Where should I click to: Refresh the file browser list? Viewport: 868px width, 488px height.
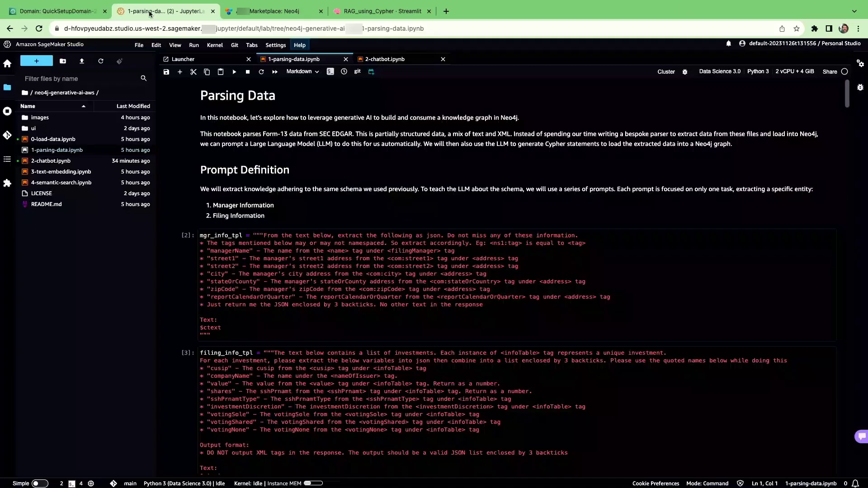click(x=101, y=61)
